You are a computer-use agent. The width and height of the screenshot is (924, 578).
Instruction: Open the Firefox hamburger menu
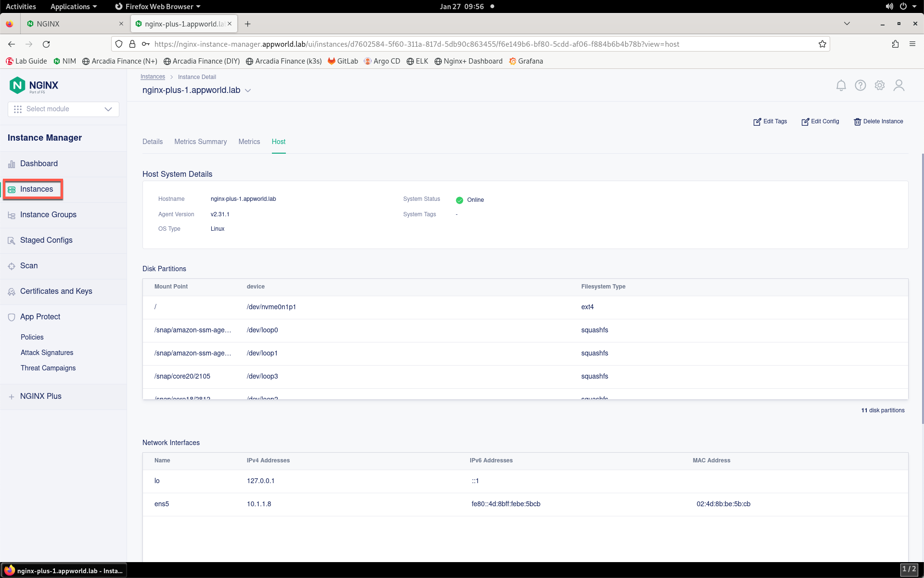[912, 44]
